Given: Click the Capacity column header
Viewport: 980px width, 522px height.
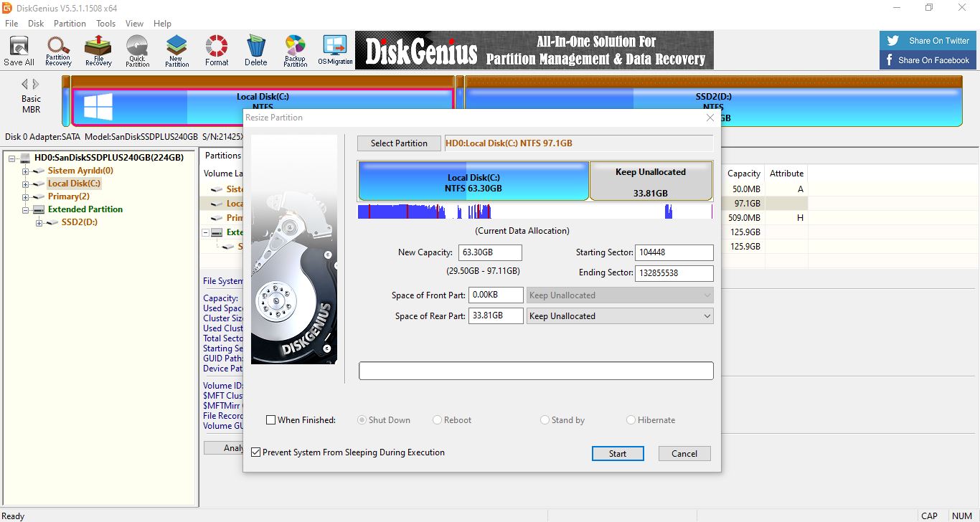Looking at the screenshot, I should tap(743, 174).
